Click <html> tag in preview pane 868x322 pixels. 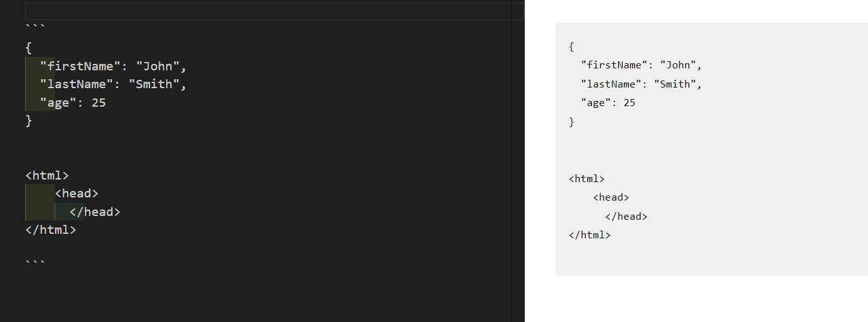[x=587, y=179]
